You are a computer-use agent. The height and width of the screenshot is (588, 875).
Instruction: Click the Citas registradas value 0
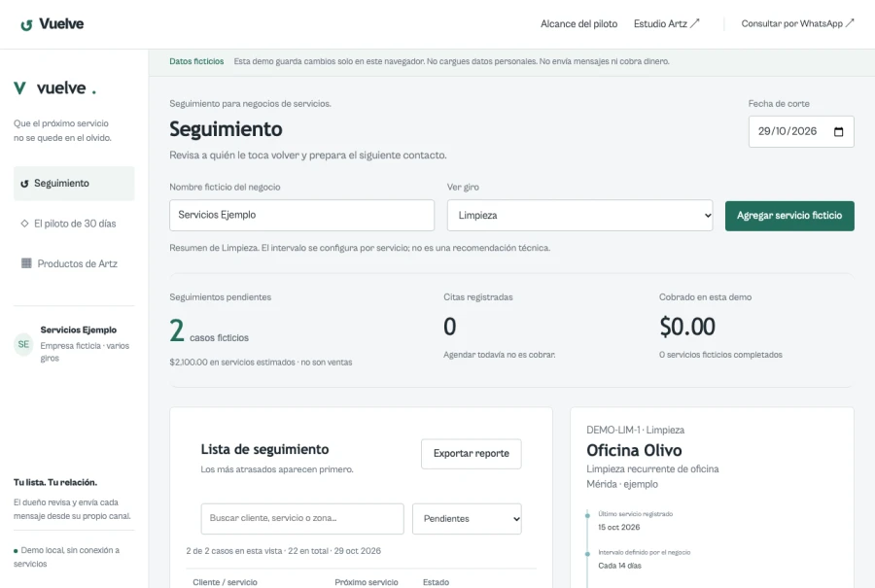450,327
